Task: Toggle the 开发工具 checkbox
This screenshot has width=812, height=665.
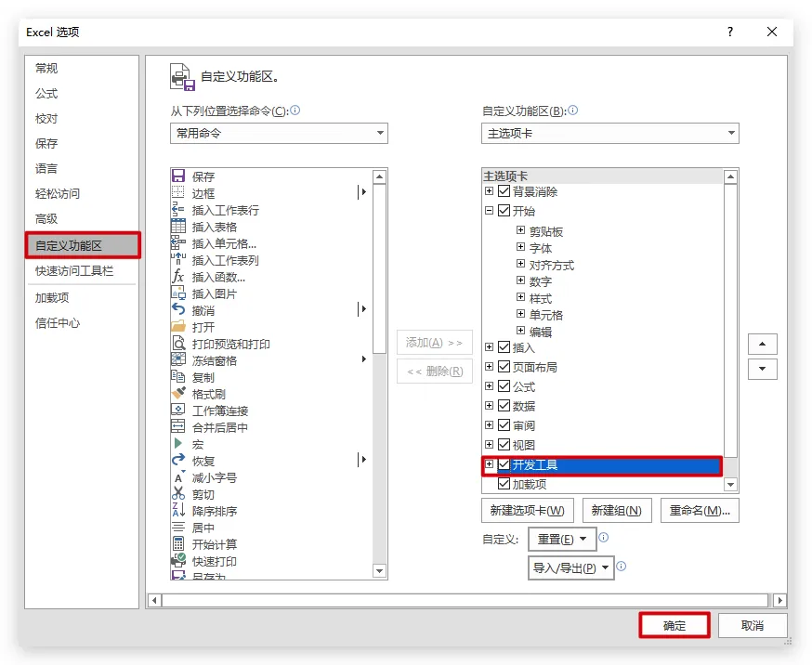Action: point(504,464)
